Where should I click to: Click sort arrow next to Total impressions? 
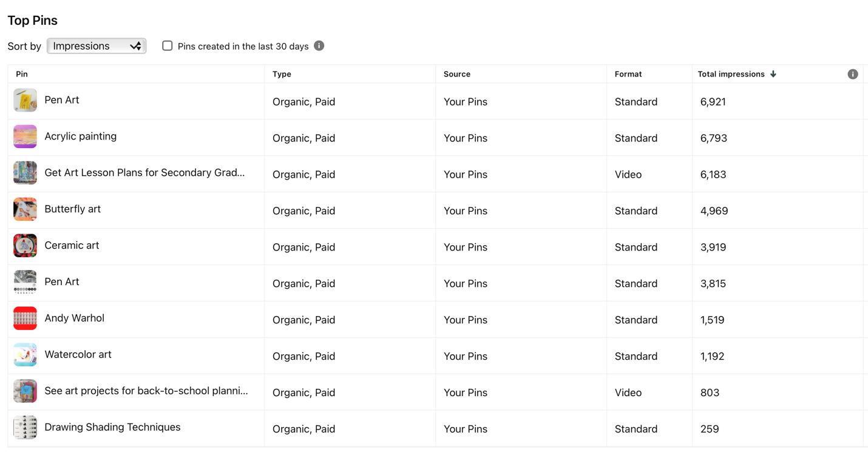773,74
